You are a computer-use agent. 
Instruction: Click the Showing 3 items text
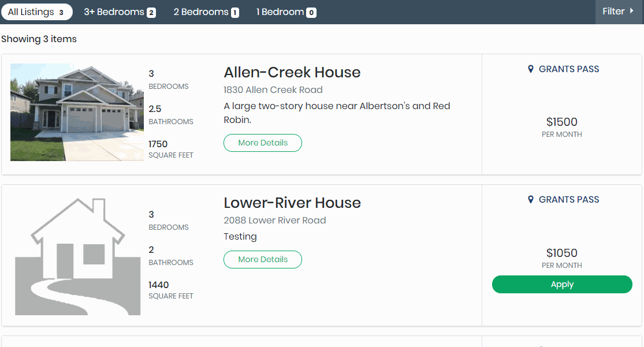39,39
